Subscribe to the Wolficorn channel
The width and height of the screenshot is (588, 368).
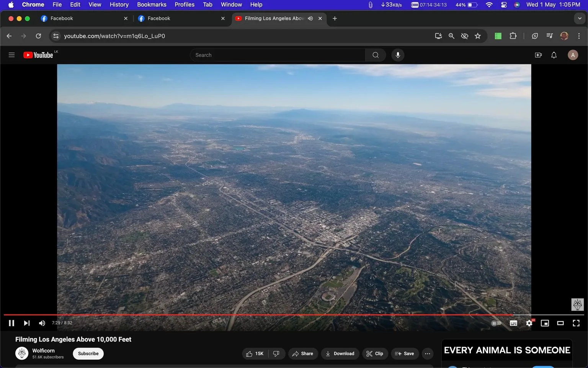(x=88, y=353)
